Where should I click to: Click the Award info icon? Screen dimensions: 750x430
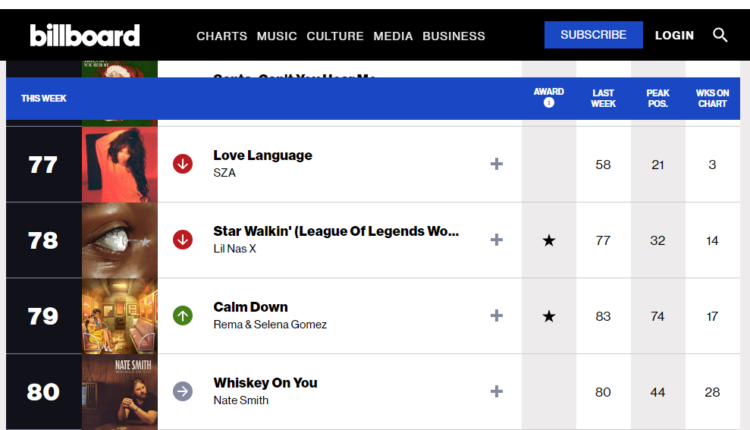click(x=548, y=103)
